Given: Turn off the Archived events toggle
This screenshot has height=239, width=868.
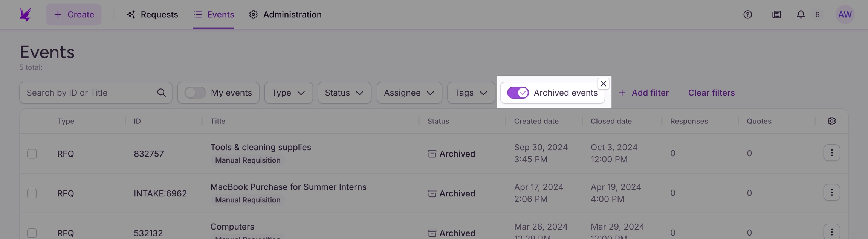Looking at the screenshot, I should click(518, 93).
